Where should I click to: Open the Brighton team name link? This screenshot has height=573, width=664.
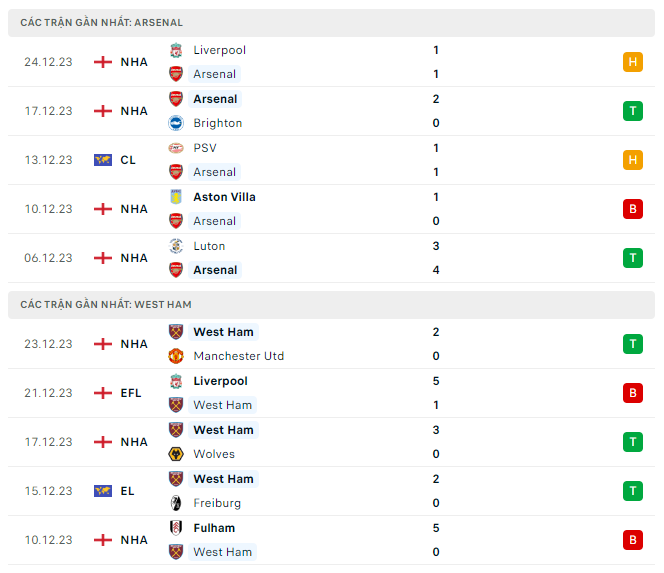[217, 123]
